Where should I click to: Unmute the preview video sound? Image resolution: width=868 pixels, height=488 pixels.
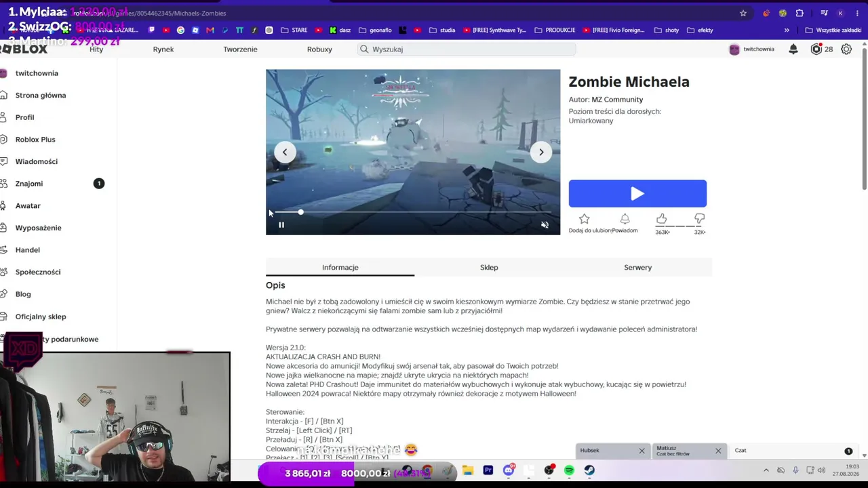[x=545, y=225]
